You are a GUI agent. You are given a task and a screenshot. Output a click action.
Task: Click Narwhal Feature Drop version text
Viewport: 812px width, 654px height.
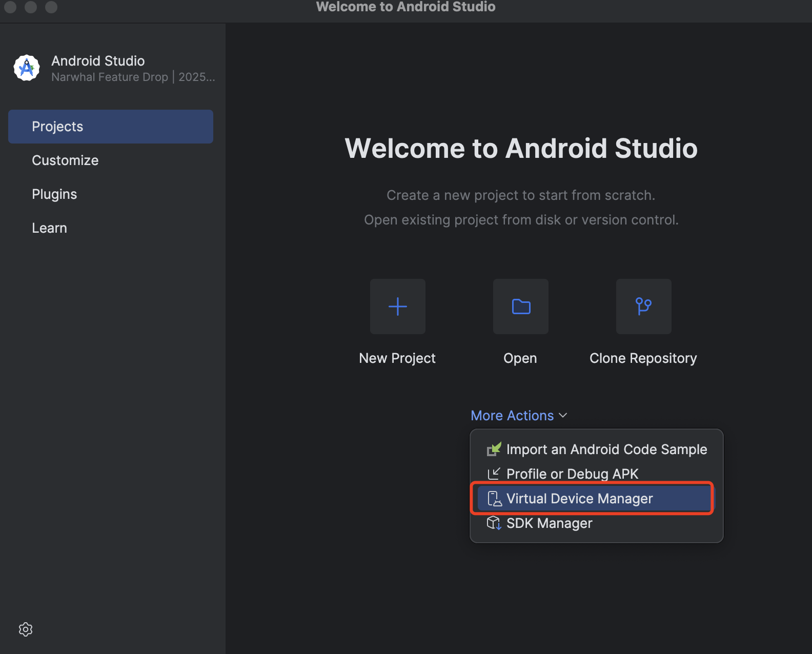click(x=133, y=77)
